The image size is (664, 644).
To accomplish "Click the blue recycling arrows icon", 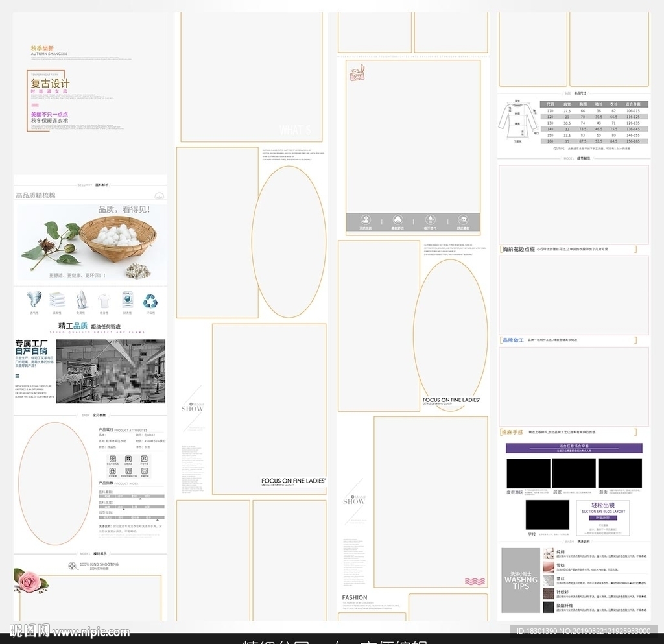I will [150, 300].
